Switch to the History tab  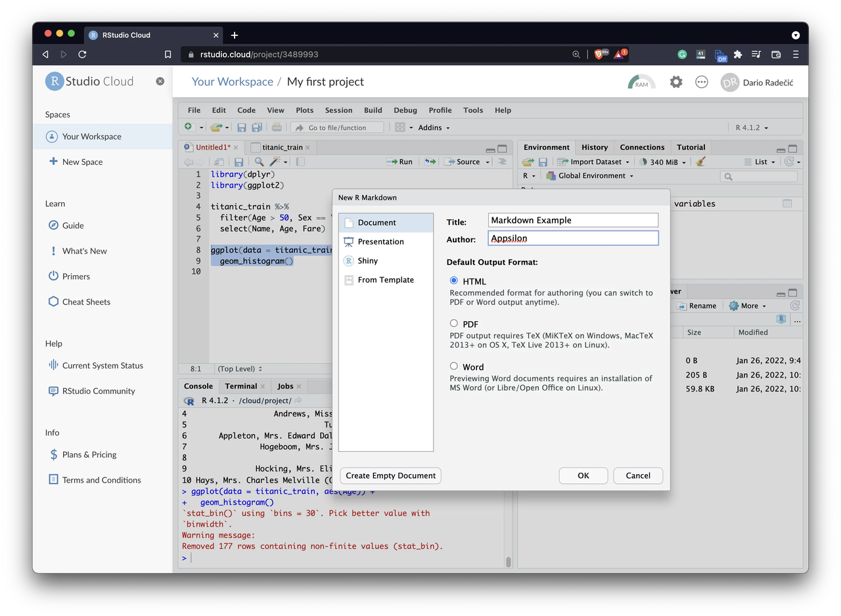(x=594, y=147)
